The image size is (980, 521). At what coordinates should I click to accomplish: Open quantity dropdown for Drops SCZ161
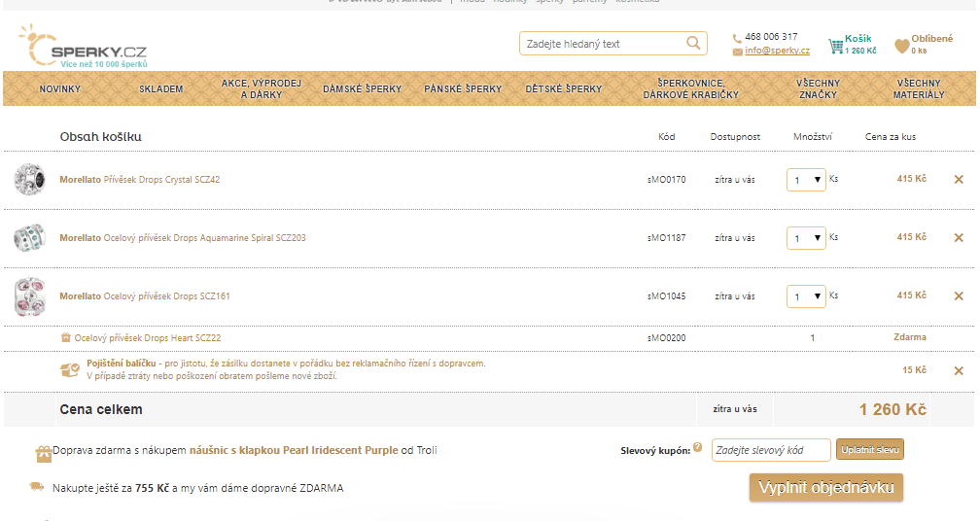tap(806, 296)
